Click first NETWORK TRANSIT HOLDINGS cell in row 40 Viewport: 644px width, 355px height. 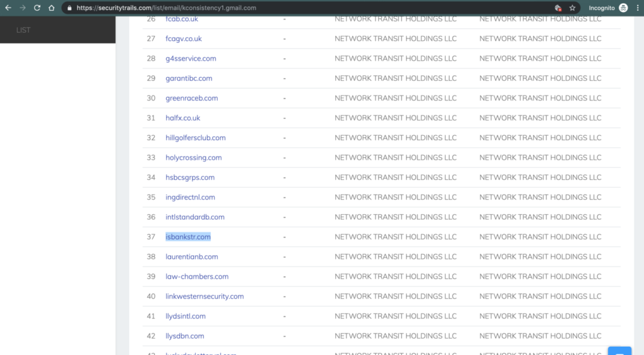[396, 297]
